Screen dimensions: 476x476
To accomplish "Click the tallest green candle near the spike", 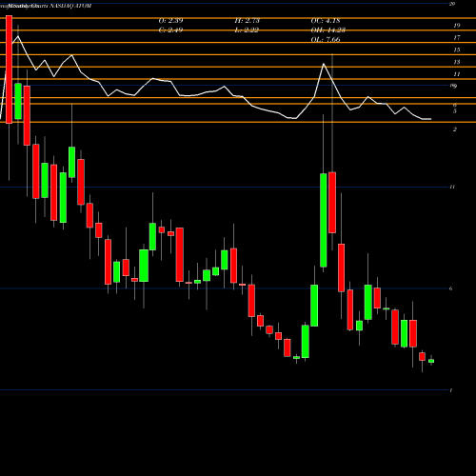I will pyautogui.click(x=324, y=220).
